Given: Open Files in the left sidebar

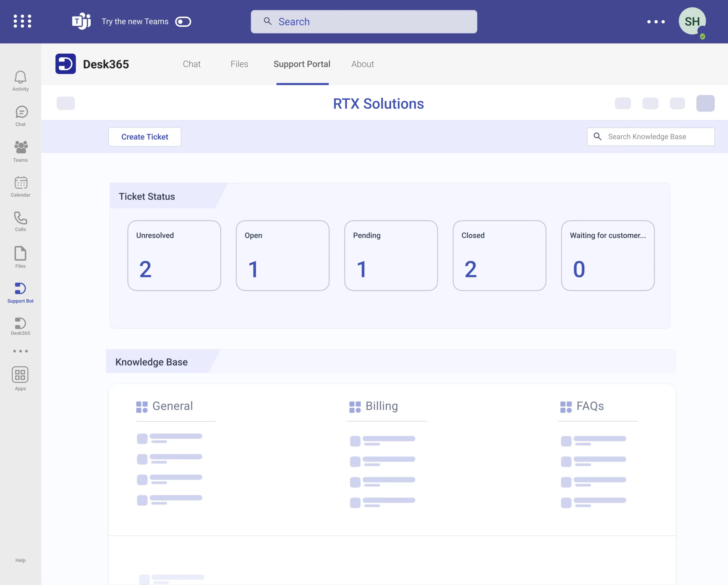Looking at the screenshot, I should (20, 257).
